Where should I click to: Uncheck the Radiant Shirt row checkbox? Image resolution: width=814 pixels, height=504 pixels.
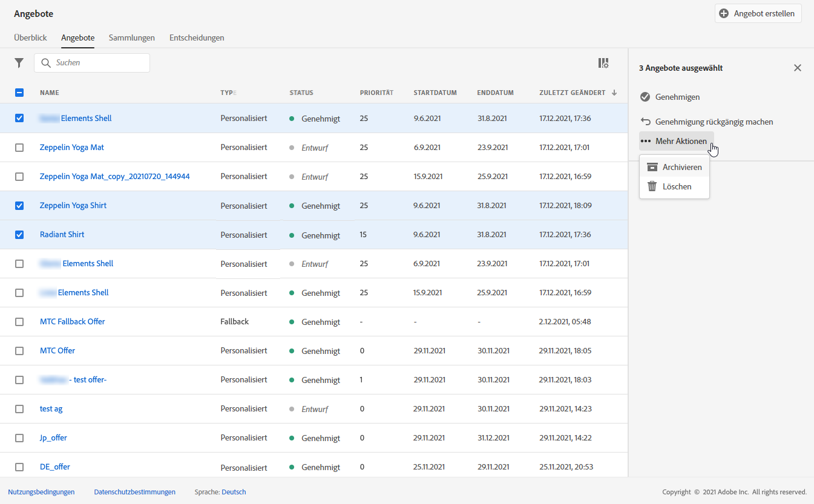19,234
